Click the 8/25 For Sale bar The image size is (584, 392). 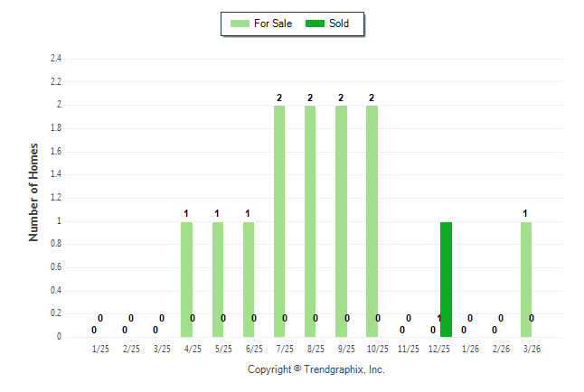click(310, 221)
